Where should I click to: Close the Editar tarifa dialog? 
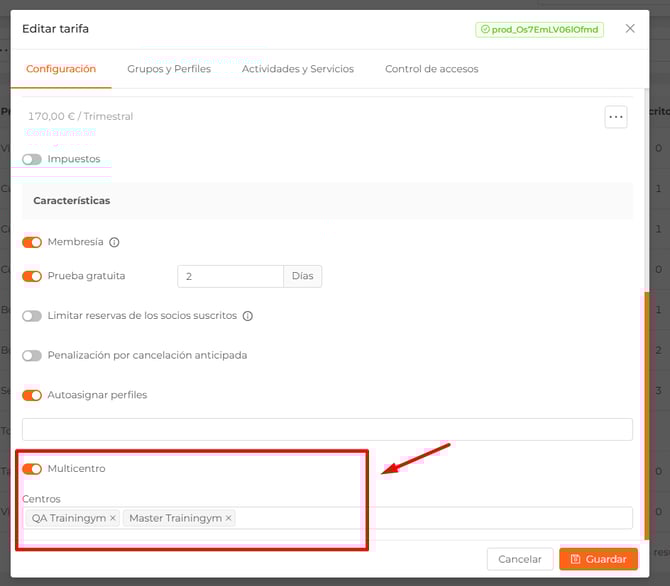(x=630, y=29)
